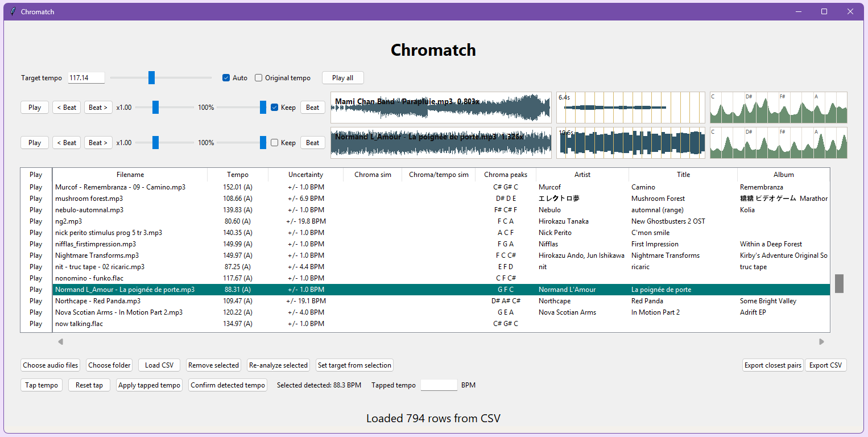Sort by the Uncertainty column header

click(x=305, y=175)
